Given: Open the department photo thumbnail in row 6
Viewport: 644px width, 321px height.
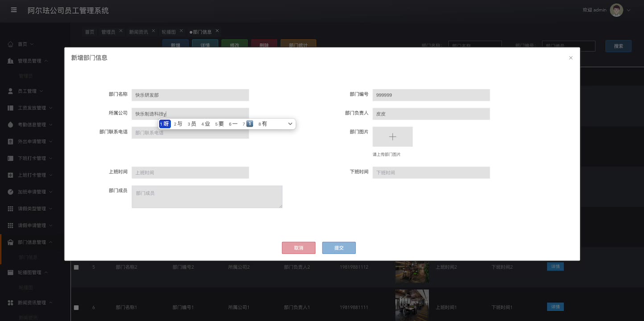Looking at the screenshot, I should coord(412,305).
